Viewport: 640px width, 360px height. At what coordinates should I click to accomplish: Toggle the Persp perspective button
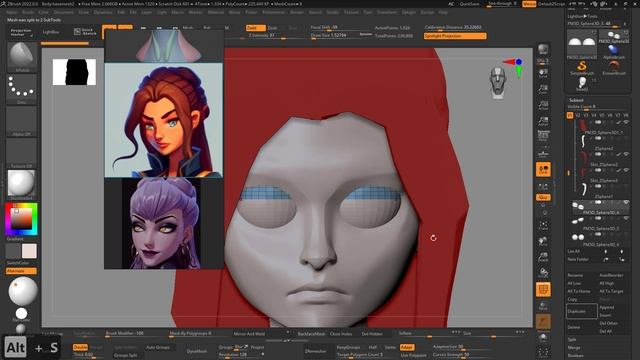pyautogui.click(x=543, y=137)
